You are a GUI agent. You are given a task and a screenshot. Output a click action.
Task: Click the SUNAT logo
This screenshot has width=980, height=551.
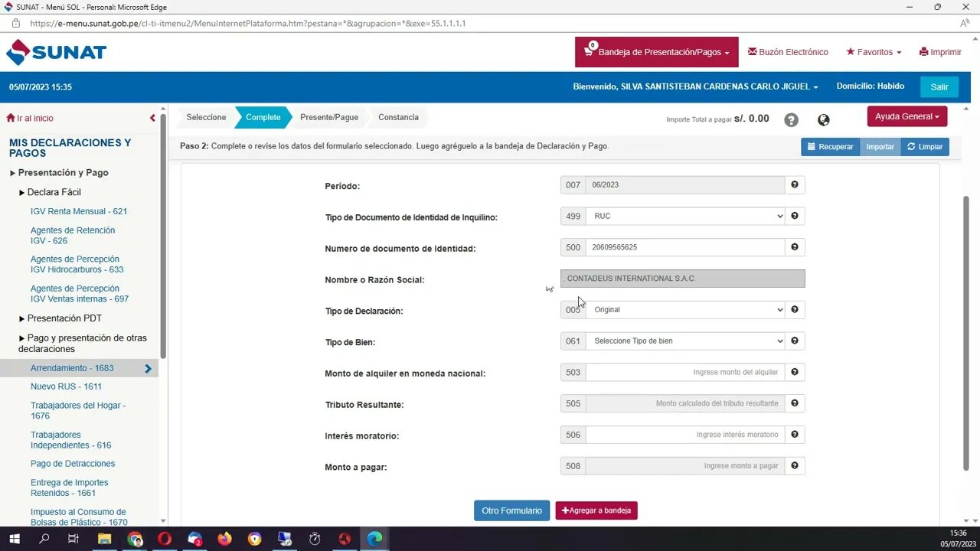pos(56,52)
